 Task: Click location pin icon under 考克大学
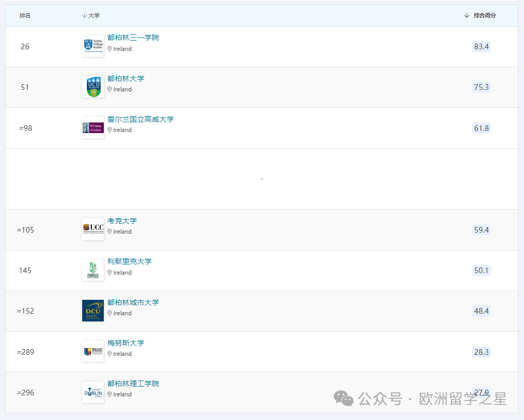(109, 232)
